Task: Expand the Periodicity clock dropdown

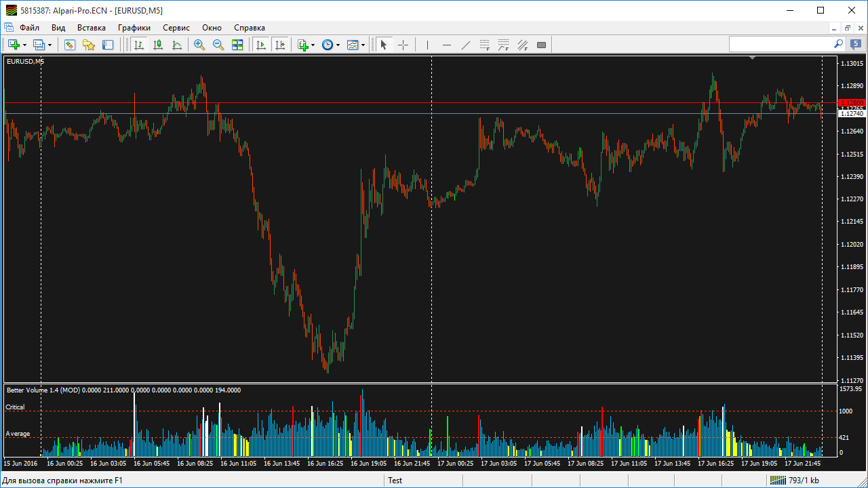Action: (338, 45)
